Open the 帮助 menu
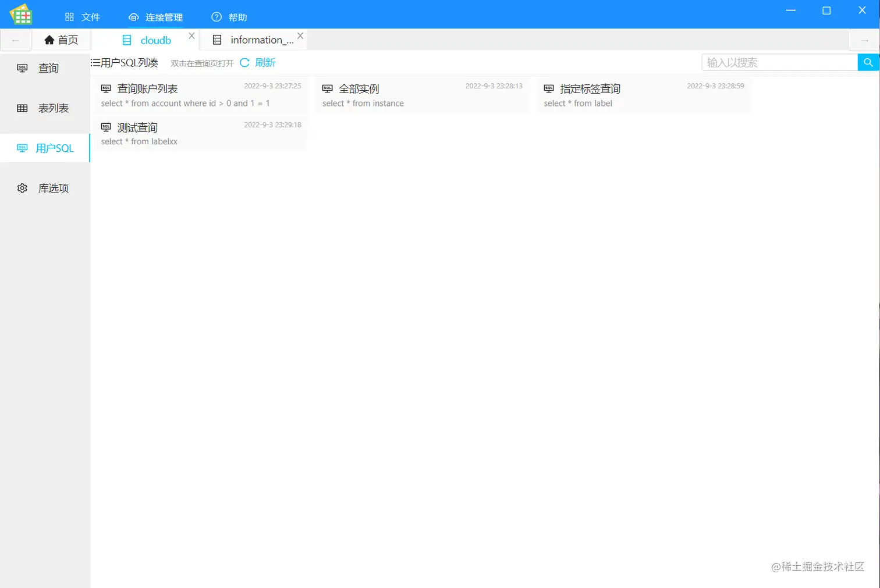 pyautogui.click(x=229, y=17)
